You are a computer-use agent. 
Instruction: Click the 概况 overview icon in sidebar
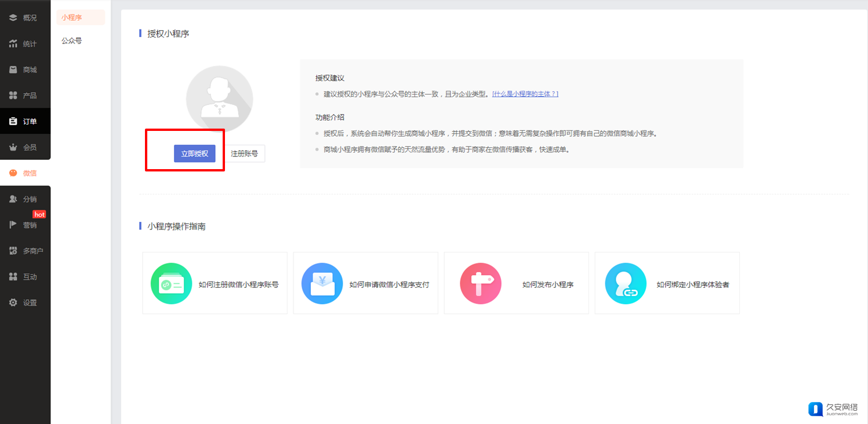(13, 18)
